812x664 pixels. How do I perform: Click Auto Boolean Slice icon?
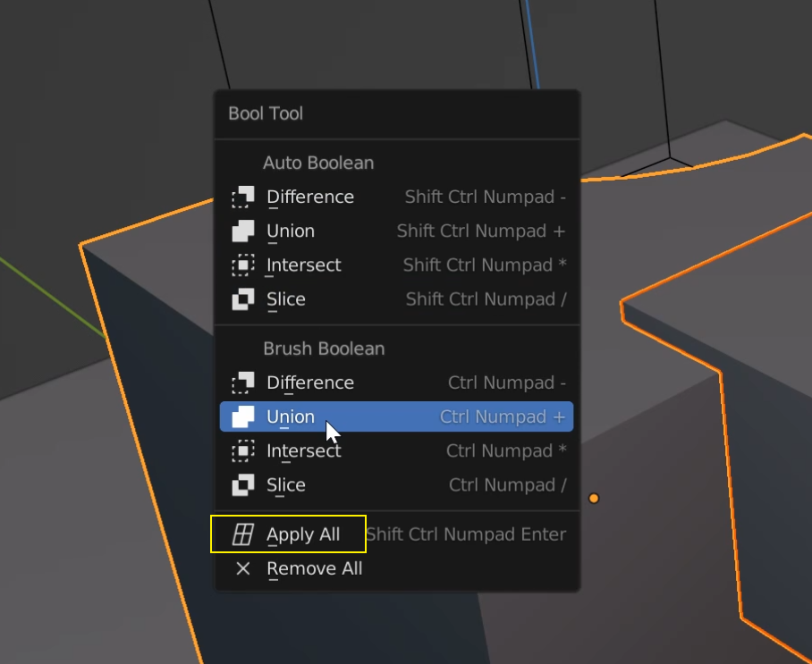coord(243,299)
